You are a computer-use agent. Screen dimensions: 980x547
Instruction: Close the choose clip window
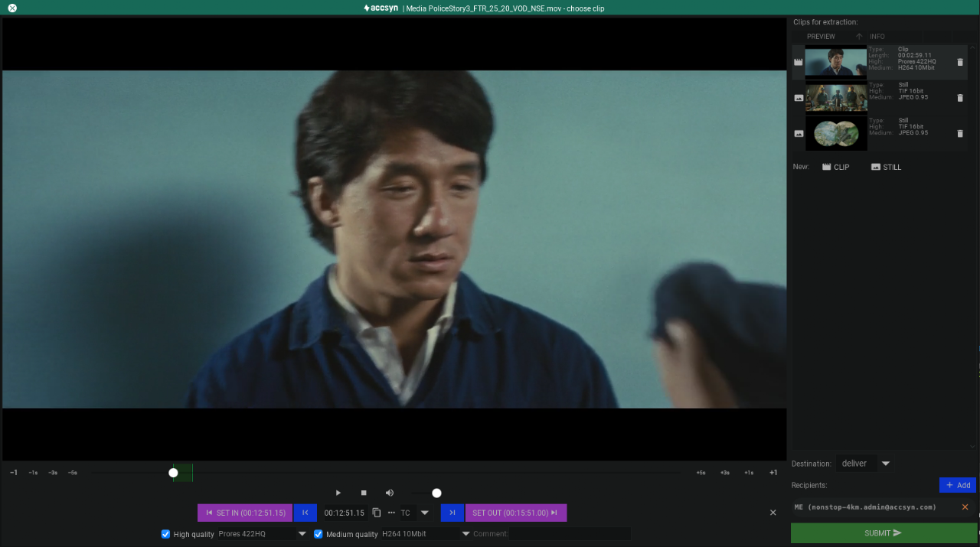point(12,8)
